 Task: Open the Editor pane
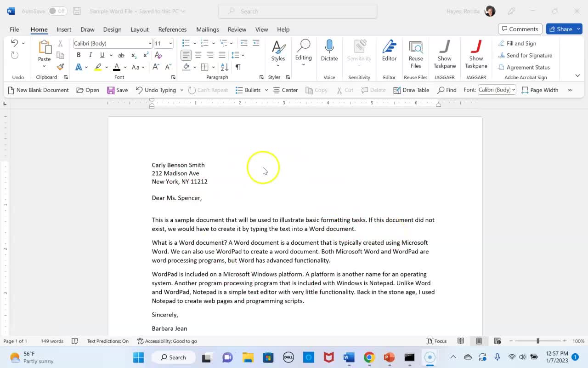tap(389, 51)
